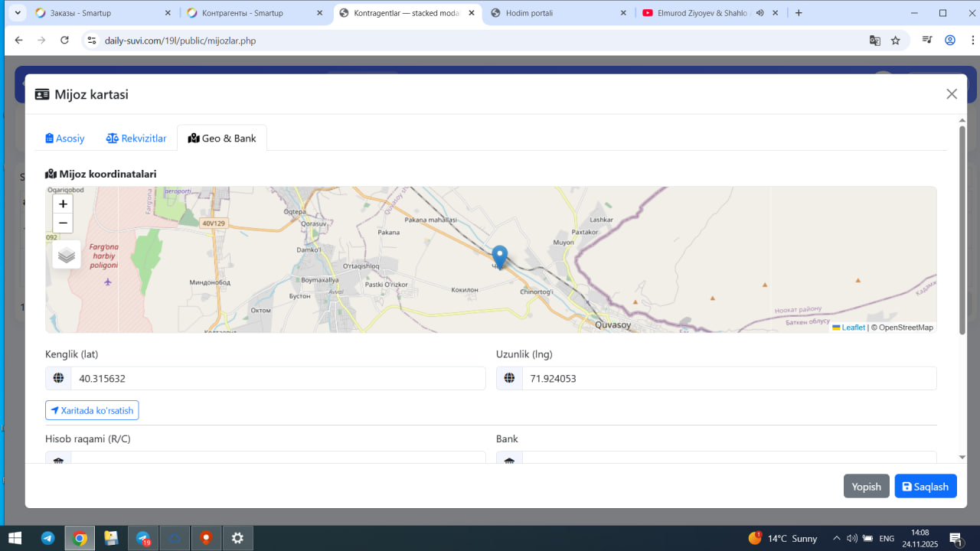This screenshot has width=980, height=551.
Task: Open the OpenStreetMap attribution link
Action: 906,328
